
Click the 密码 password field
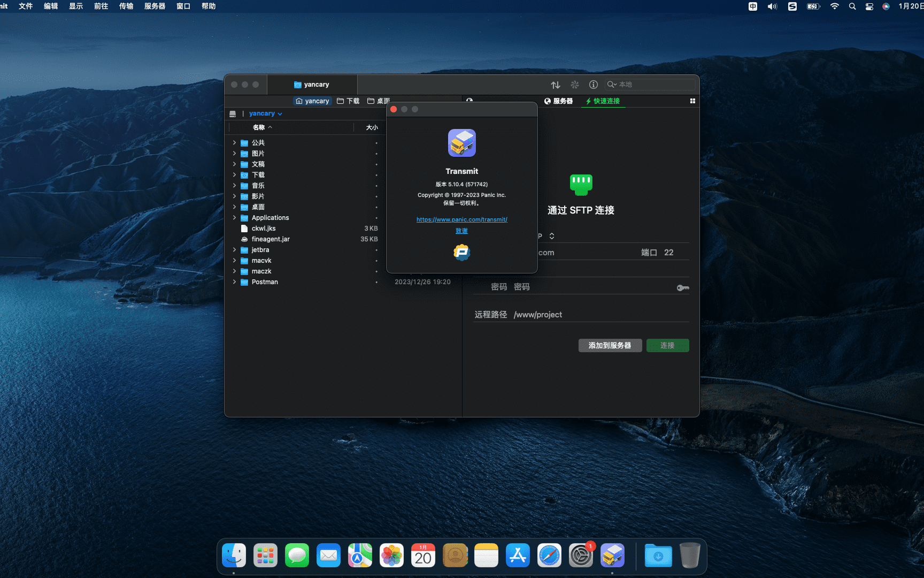pyautogui.click(x=591, y=287)
